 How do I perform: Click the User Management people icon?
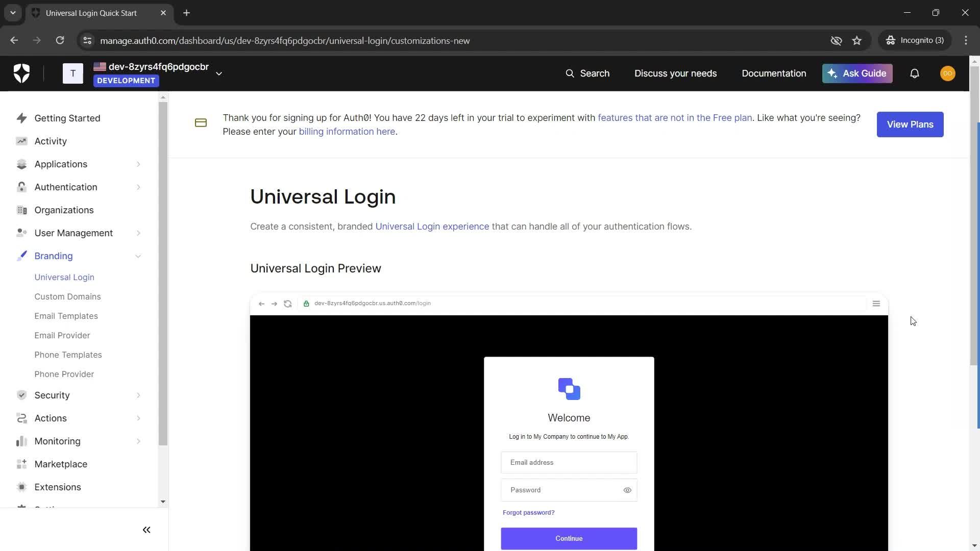click(21, 233)
